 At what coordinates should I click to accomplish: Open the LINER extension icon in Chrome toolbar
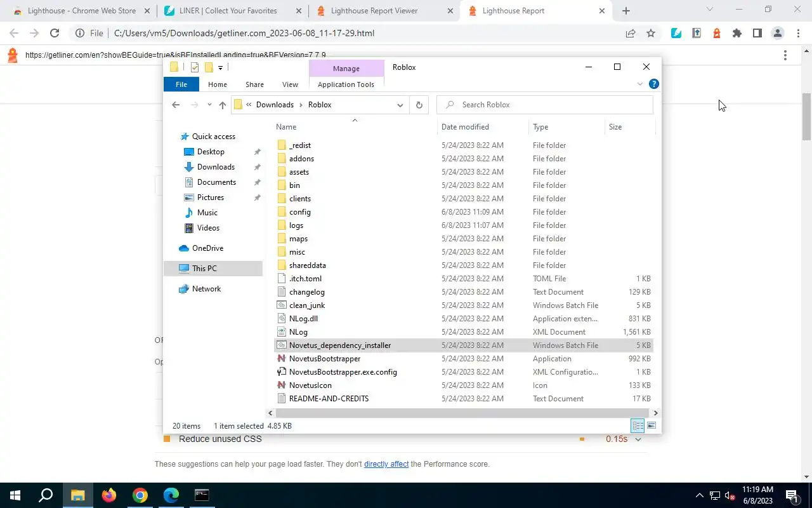(676, 33)
